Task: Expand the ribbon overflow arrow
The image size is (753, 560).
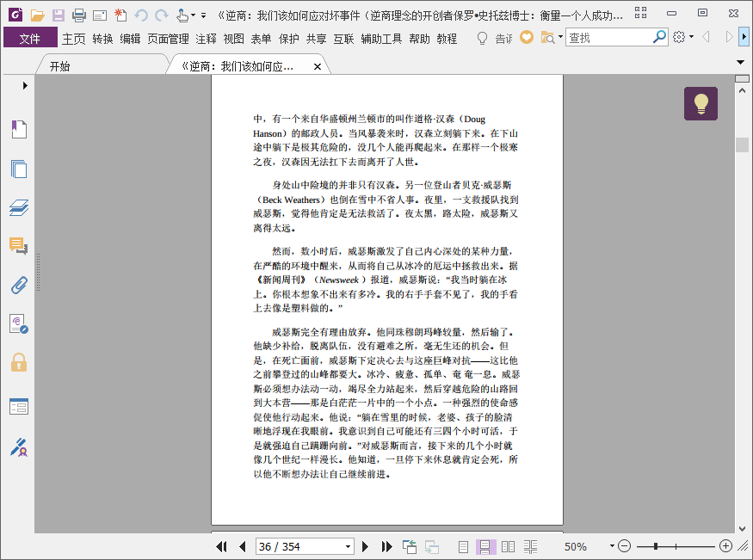Action: tap(744, 37)
